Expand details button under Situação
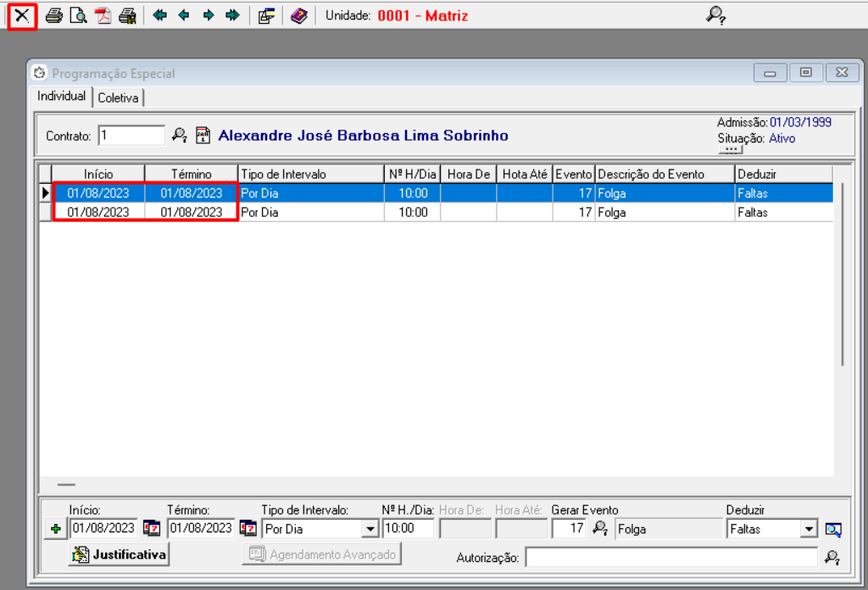Screen dimensions: 868x590 [x=730, y=149]
